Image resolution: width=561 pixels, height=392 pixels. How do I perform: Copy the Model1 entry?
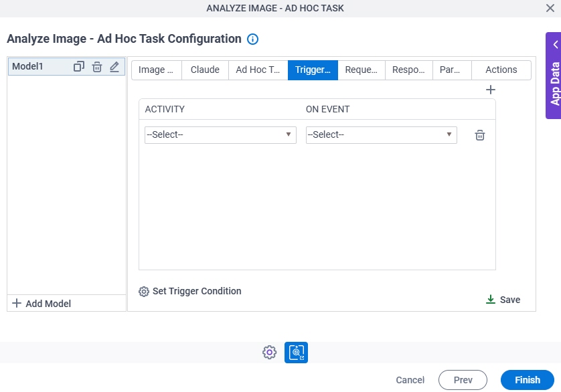click(79, 66)
